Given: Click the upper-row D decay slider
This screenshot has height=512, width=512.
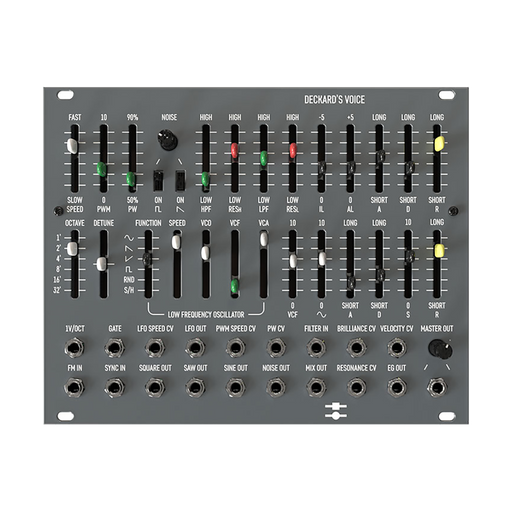Looking at the screenshot, I should click(409, 168).
